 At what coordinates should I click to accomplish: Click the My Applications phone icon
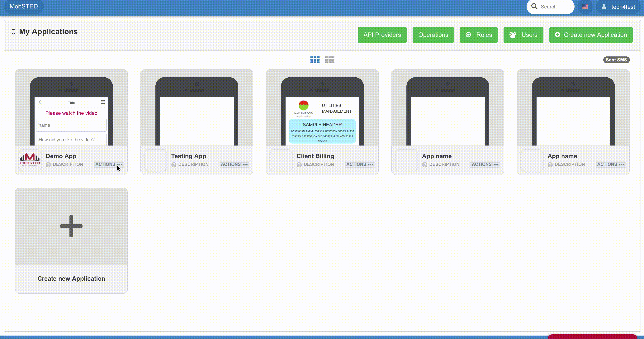click(x=13, y=31)
